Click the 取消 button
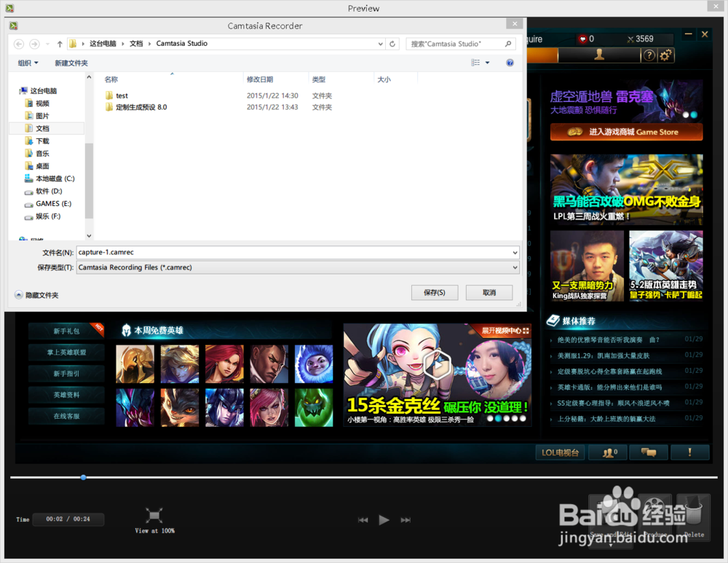 pyautogui.click(x=489, y=293)
